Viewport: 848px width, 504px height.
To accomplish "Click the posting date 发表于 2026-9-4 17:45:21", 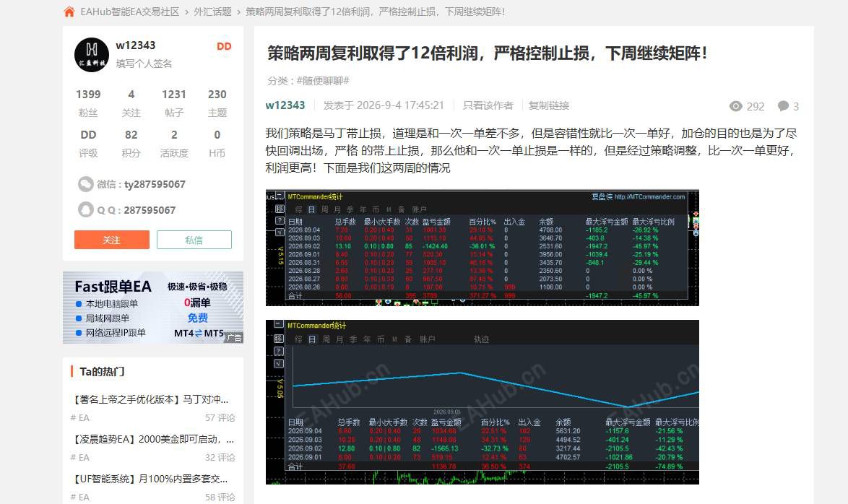I will [384, 105].
